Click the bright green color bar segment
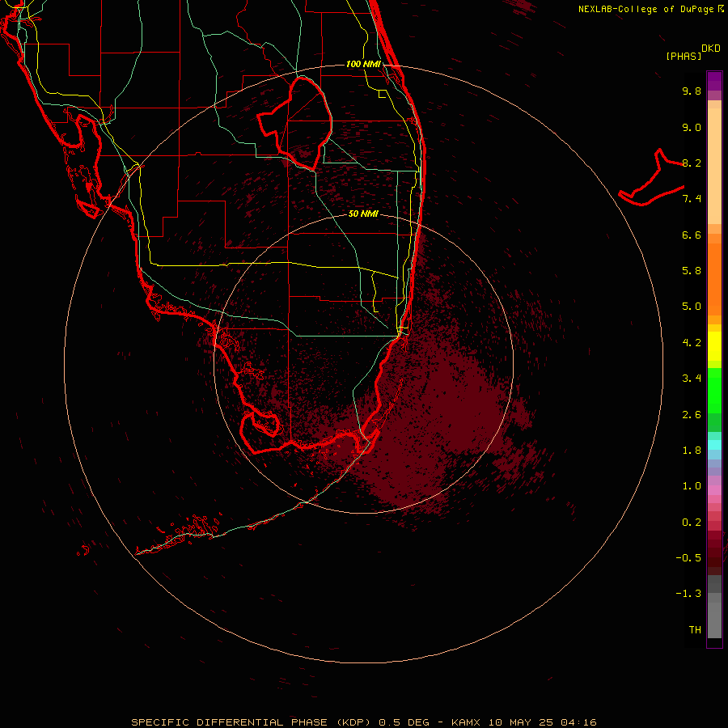This screenshot has height=728, width=728. 714,390
